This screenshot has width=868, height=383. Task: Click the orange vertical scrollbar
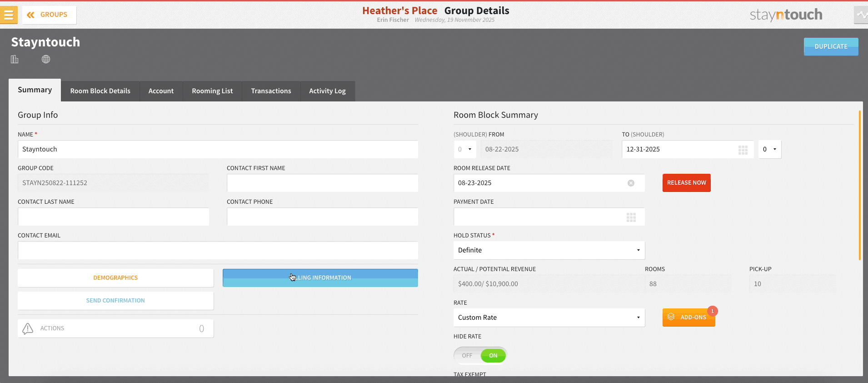coord(859,185)
